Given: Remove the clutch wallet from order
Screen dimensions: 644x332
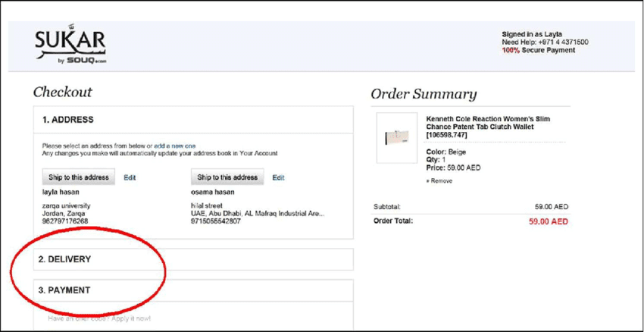Looking at the screenshot, I should point(439,181).
